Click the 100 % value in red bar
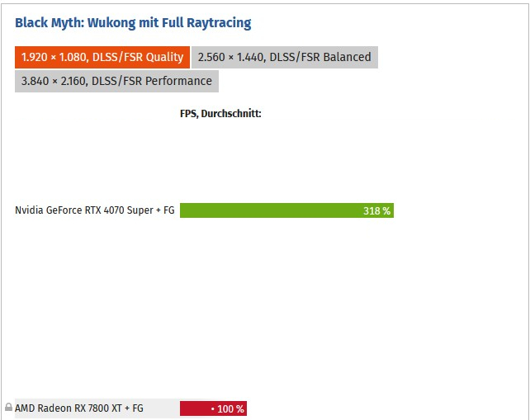 pyautogui.click(x=230, y=409)
